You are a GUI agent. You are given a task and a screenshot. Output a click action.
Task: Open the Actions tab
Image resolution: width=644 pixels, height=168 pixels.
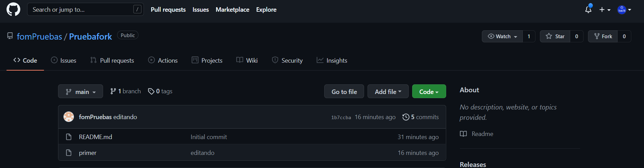(x=163, y=60)
